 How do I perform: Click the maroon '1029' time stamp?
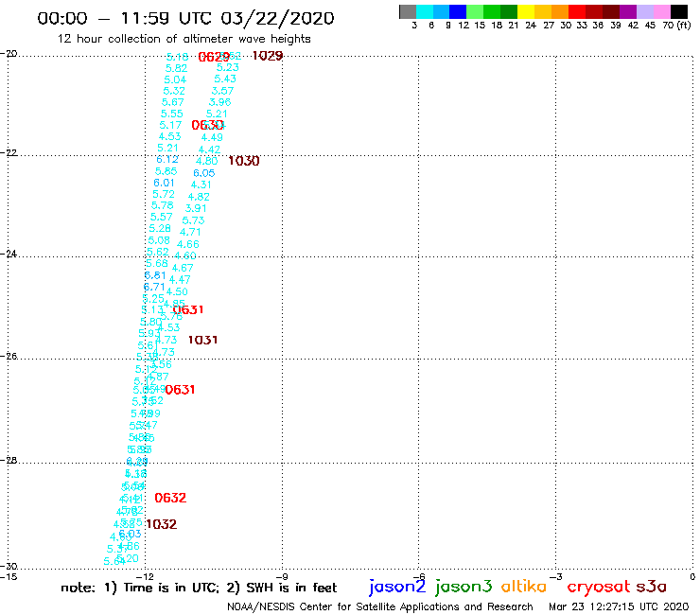[268, 56]
